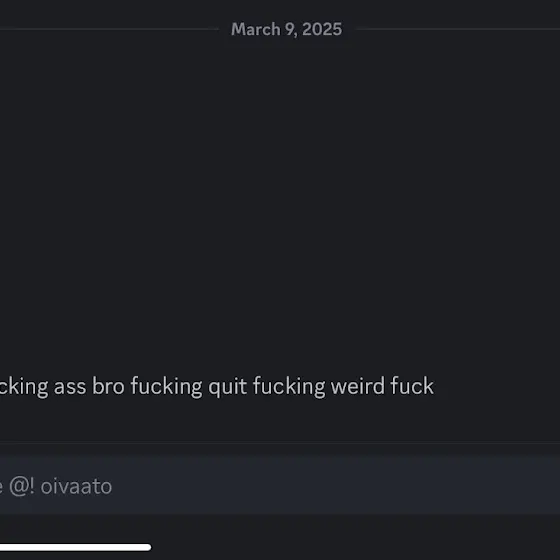Tap the divider line left of the date
The width and height of the screenshot is (560, 560).
[109, 29]
